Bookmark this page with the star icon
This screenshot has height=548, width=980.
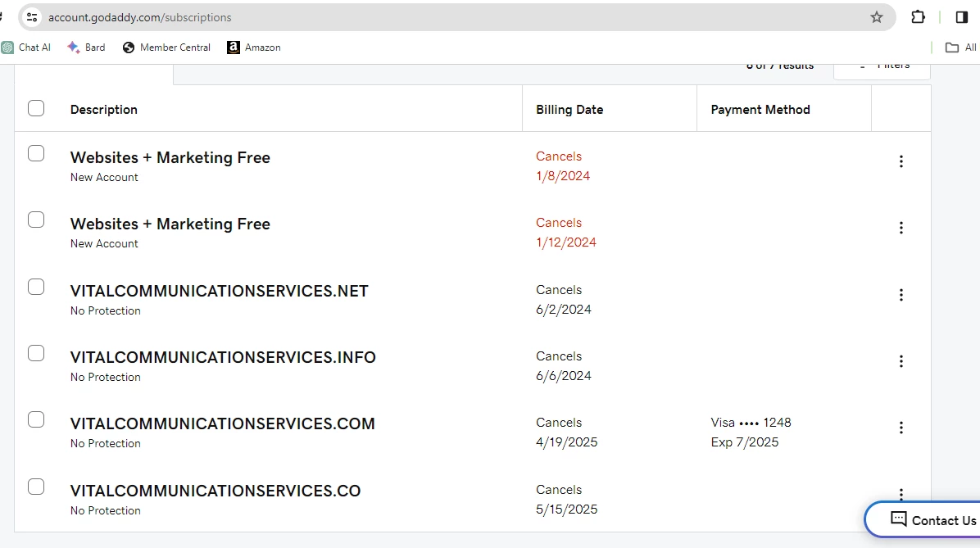coord(876,17)
